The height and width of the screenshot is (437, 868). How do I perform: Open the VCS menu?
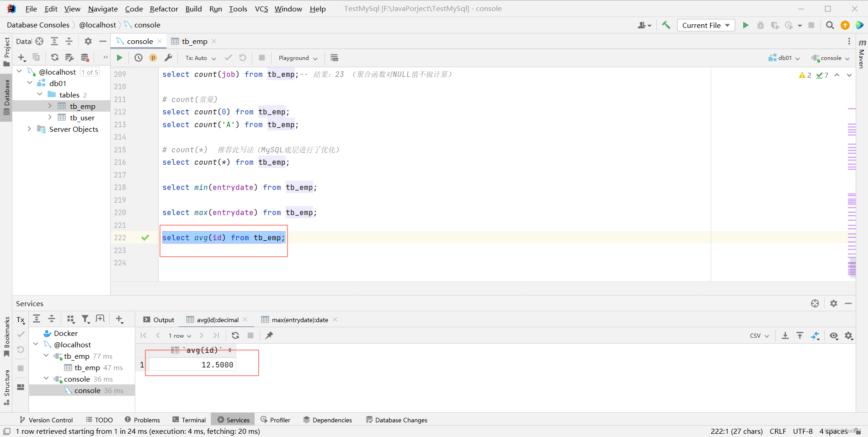coord(261,9)
